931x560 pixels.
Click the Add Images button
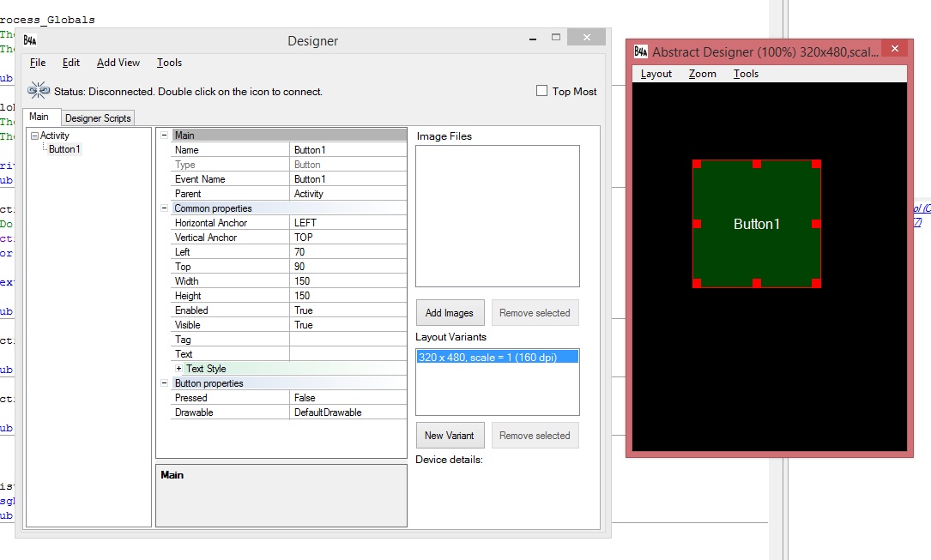point(450,313)
